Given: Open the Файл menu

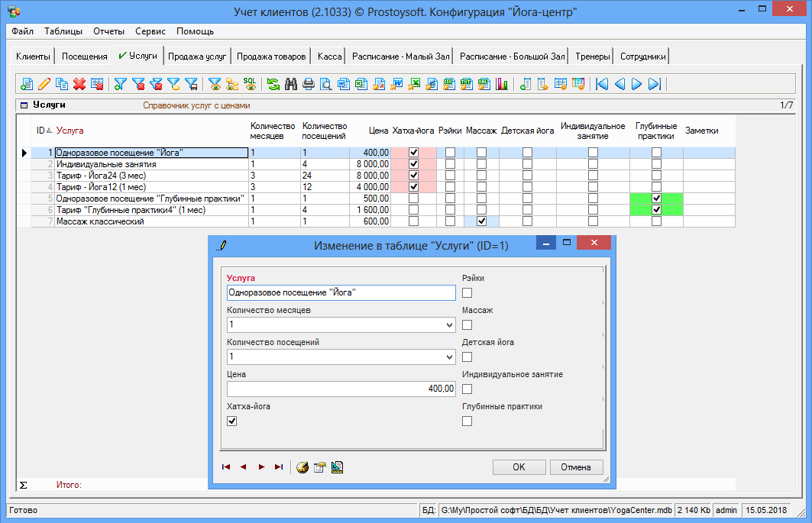Looking at the screenshot, I should pos(22,31).
